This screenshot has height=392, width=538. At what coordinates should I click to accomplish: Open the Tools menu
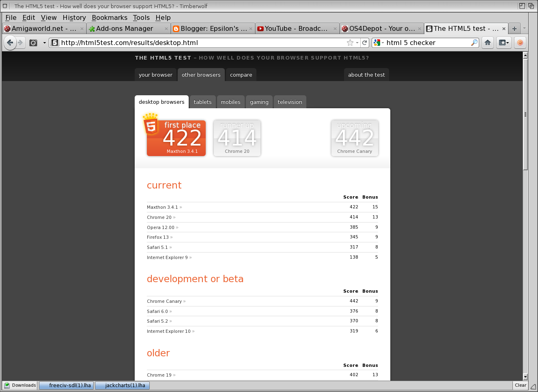point(141,17)
